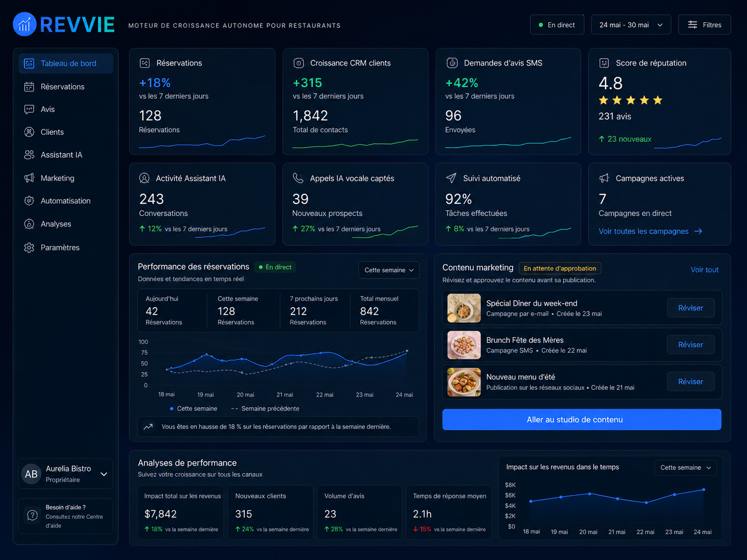This screenshot has width=747, height=560.
Task: Click the Volume d'avis 23 tile
Action: point(360,512)
